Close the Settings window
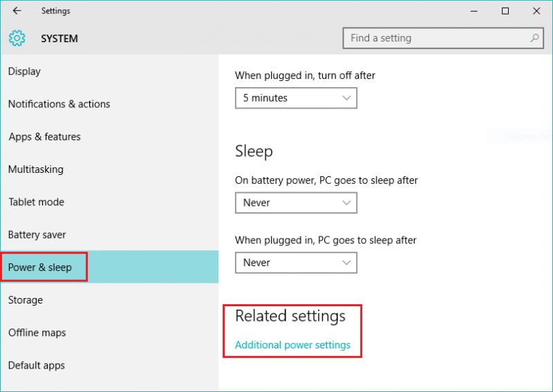The image size is (553, 392). [536, 11]
